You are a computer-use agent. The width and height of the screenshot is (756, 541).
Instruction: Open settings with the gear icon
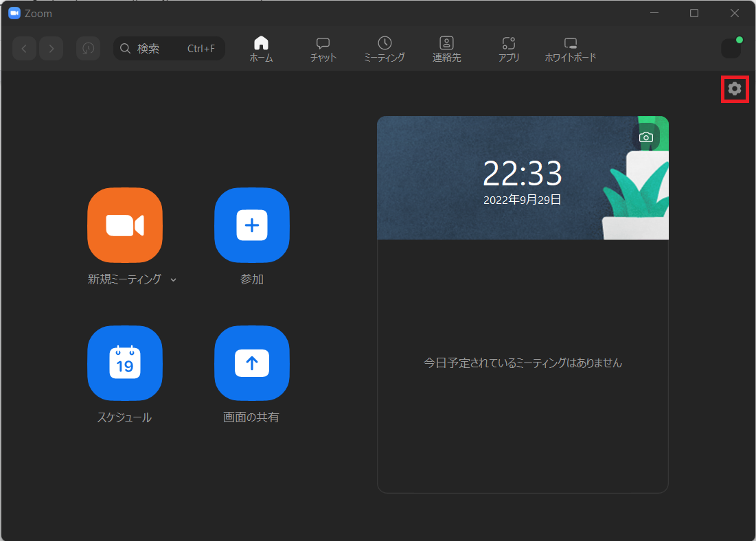pos(735,89)
